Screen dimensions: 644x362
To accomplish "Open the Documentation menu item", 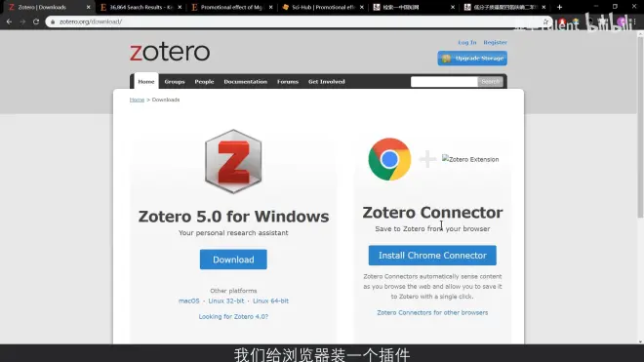I will (246, 81).
